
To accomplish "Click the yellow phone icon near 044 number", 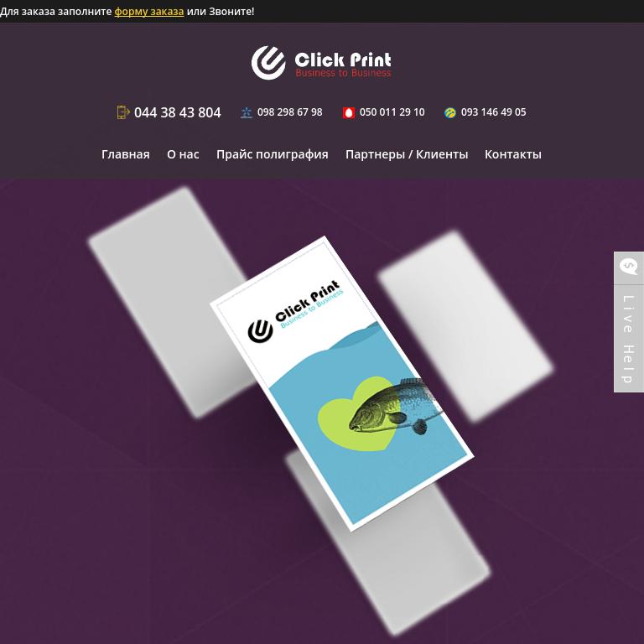I will click(122, 112).
